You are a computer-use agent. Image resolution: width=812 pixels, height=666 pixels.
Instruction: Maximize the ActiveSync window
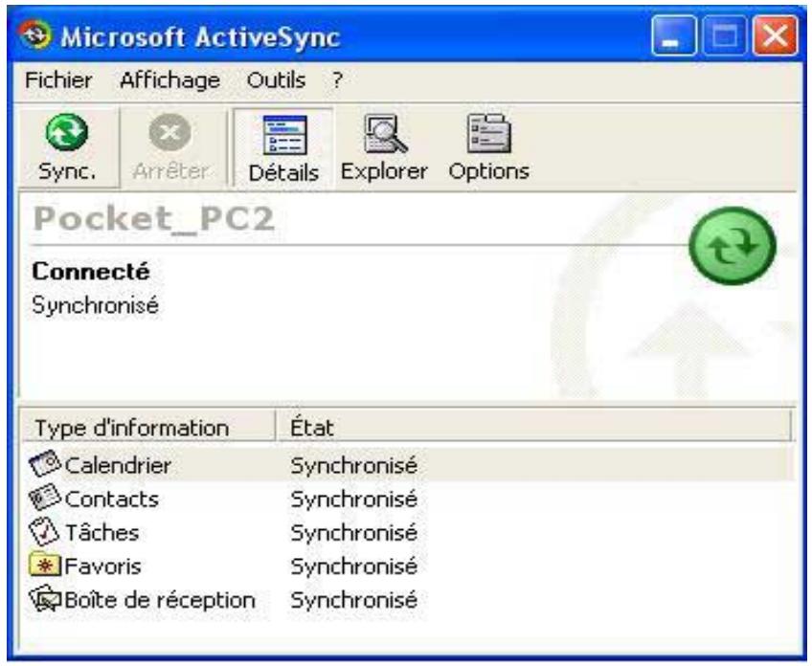click(725, 35)
